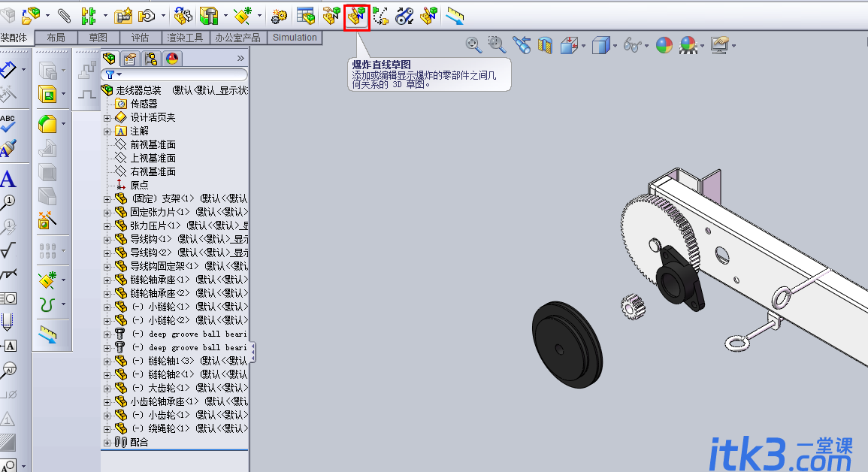Image resolution: width=868 pixels, height=472 pixels.
Task: Click the Smart Fasteners icon
Action: pos(123,16)
